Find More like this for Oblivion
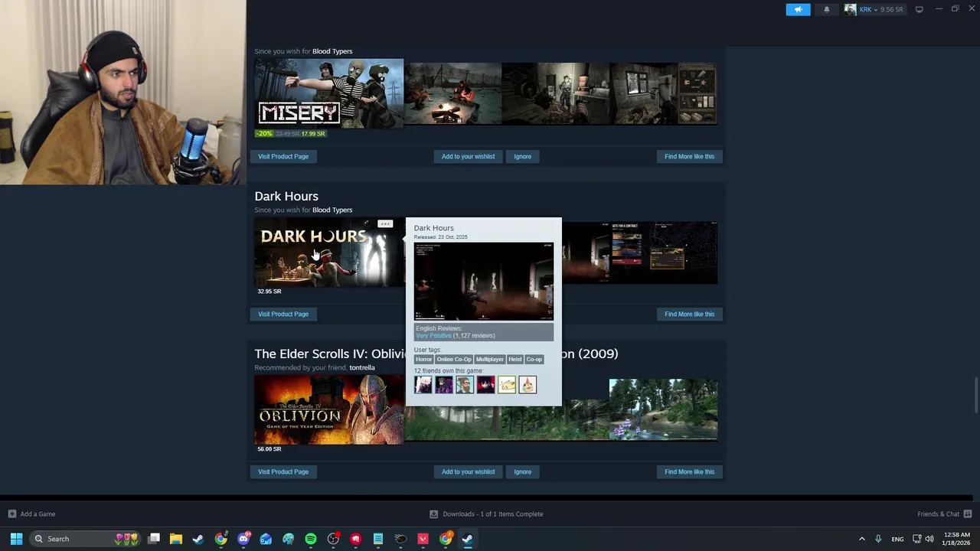 (689, 471)
